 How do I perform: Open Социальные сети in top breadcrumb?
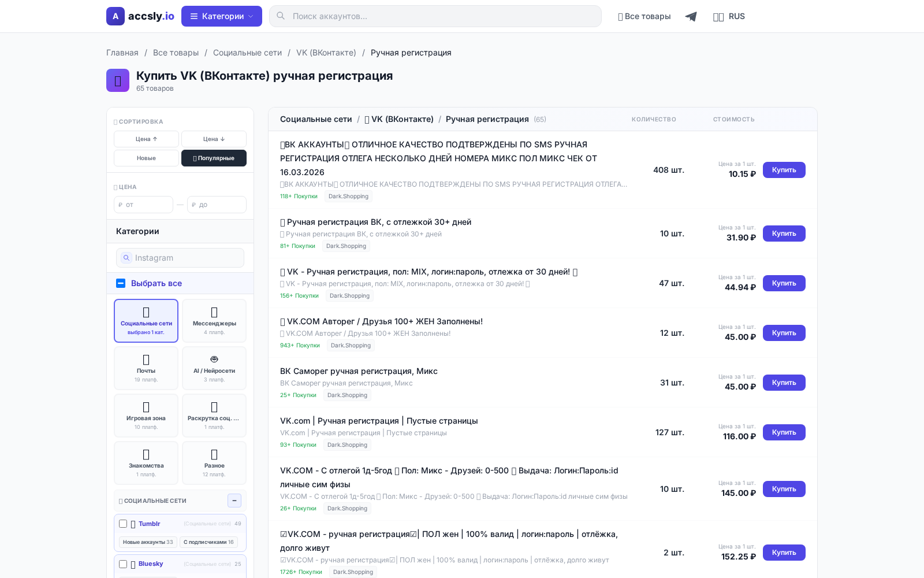[247, 53]
